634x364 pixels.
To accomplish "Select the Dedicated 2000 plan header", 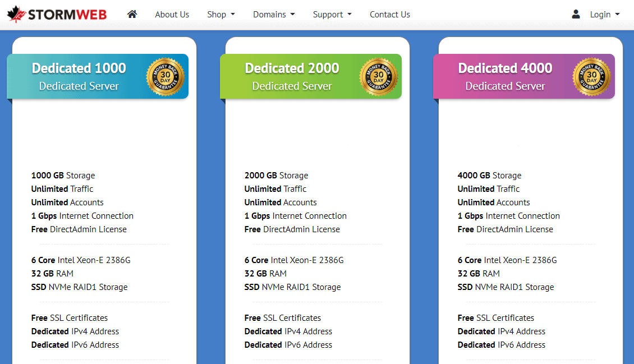I will (x=310, y=76).
